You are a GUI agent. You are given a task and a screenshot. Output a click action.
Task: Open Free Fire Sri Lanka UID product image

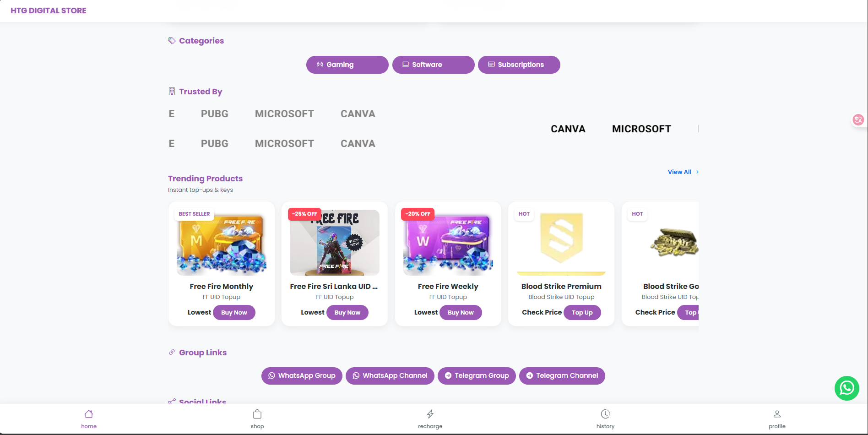tap(335, 243)
